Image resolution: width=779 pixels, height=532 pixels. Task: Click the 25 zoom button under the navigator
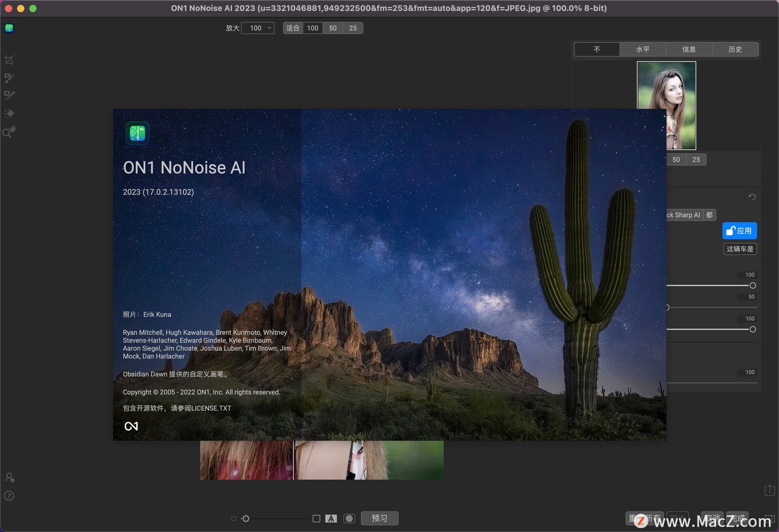point(696,159)
